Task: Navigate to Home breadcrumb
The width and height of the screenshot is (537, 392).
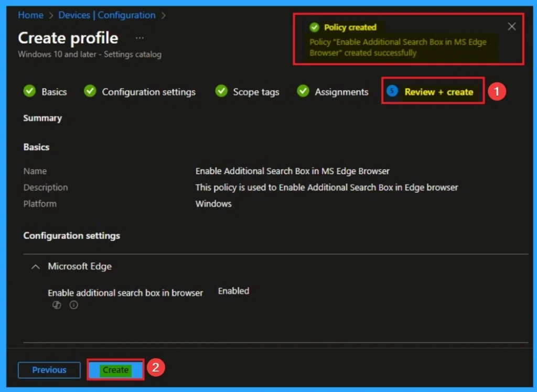Action: click(x=30, y=15)
